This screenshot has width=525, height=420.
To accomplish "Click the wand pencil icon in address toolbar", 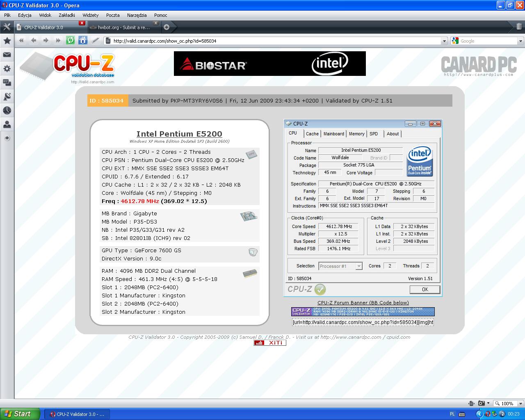I will click(x=95, y=40).
